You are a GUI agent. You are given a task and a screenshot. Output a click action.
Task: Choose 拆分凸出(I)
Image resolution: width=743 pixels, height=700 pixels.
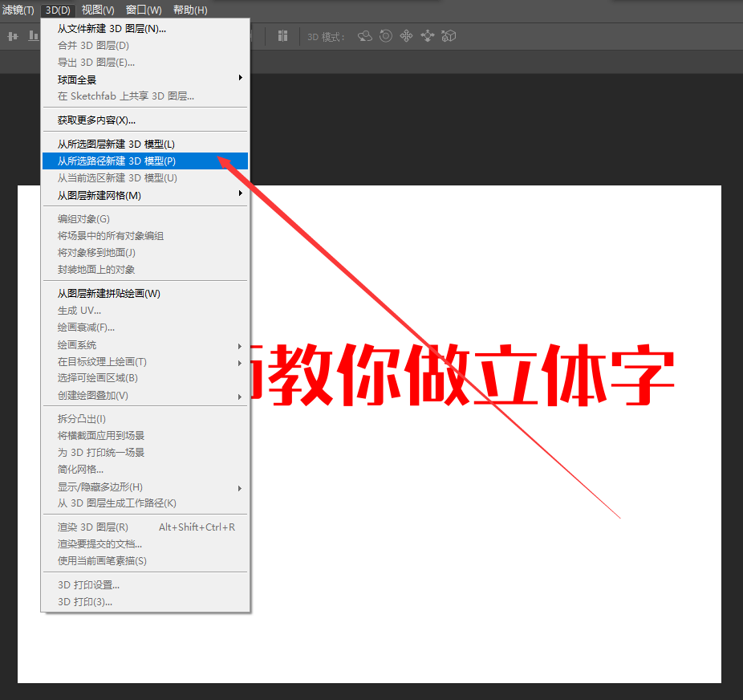click(x=145, y=419)
